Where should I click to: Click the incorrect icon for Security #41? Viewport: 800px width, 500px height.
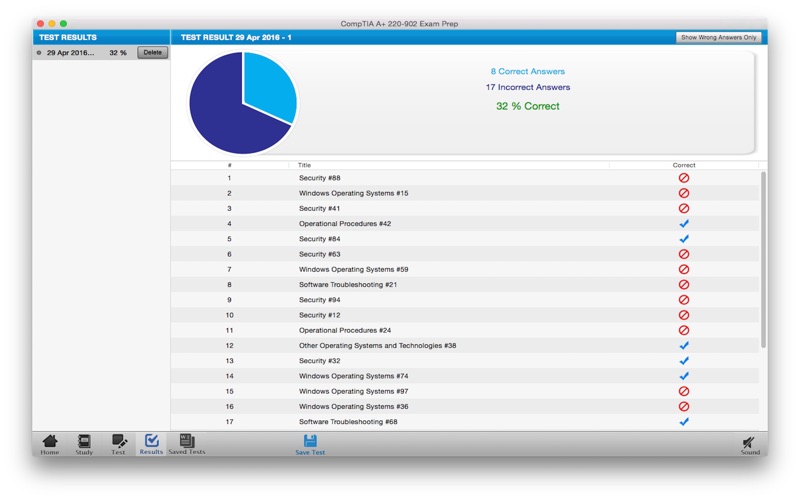coord(684,208)
